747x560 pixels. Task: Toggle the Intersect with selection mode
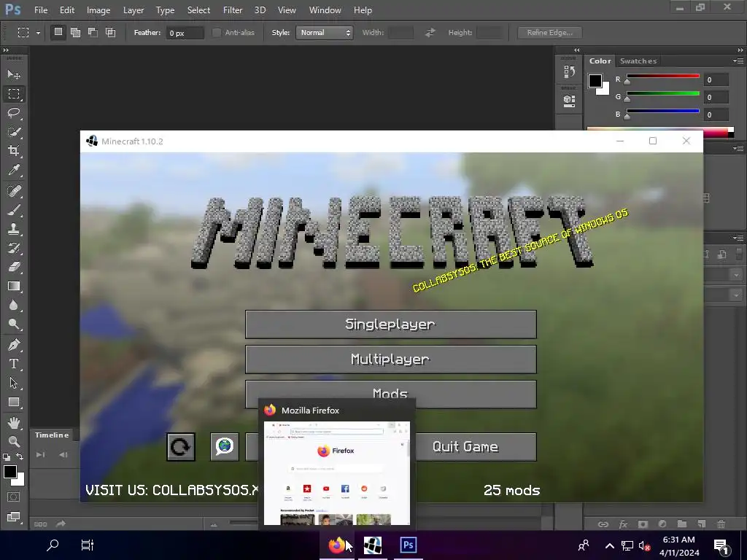111,32
